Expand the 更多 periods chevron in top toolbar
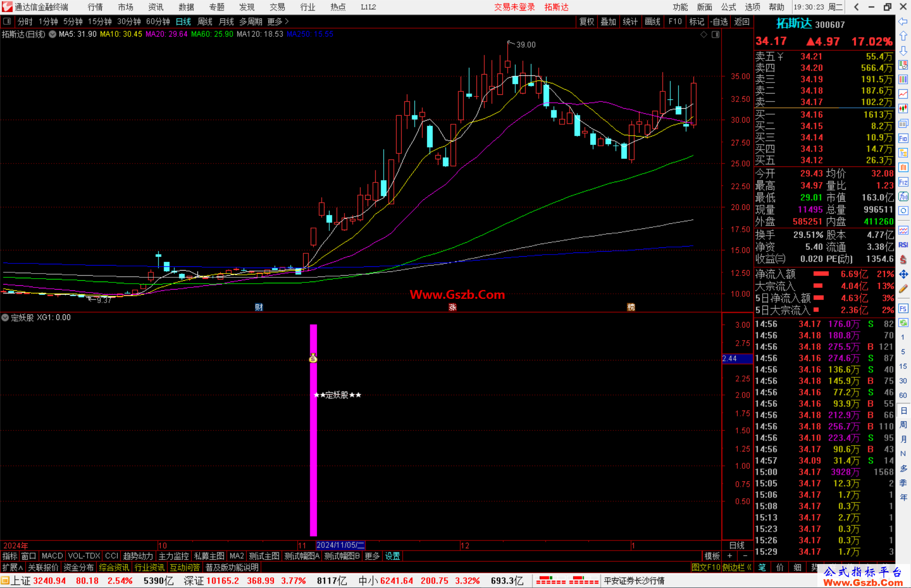The height and width of the screenshot is (588, 911). [278, 21]
